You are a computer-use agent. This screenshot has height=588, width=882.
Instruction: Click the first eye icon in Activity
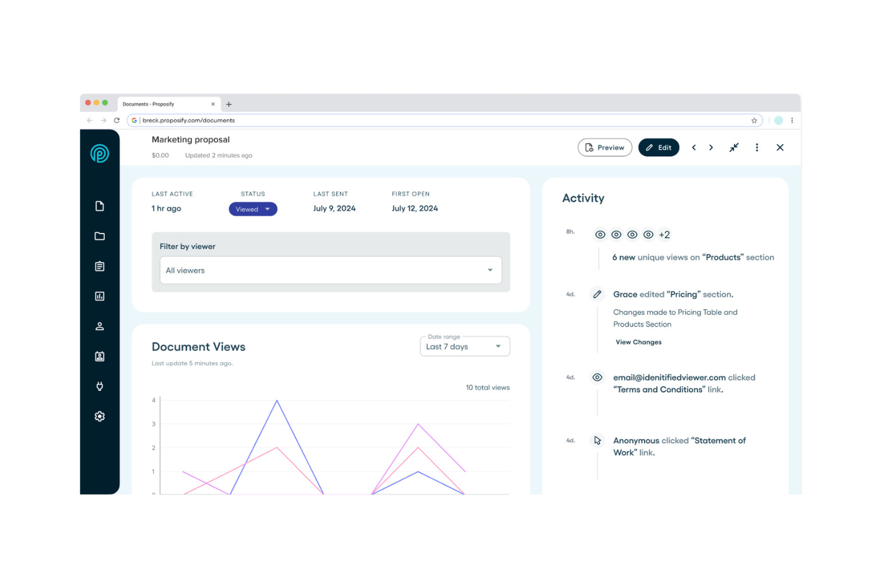click(600, 235)
